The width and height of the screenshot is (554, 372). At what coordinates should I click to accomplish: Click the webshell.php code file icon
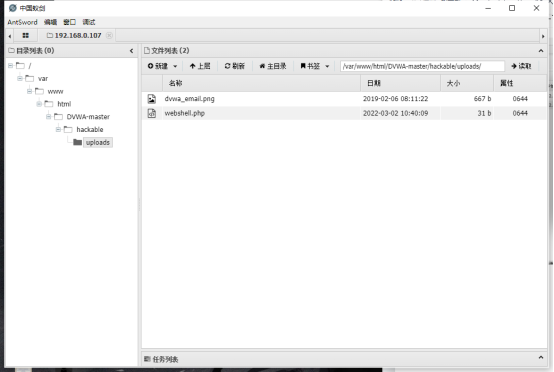point(152,113)
